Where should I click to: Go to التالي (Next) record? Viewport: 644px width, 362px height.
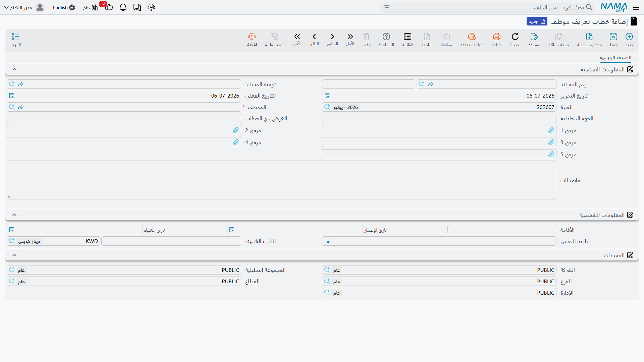314,37
